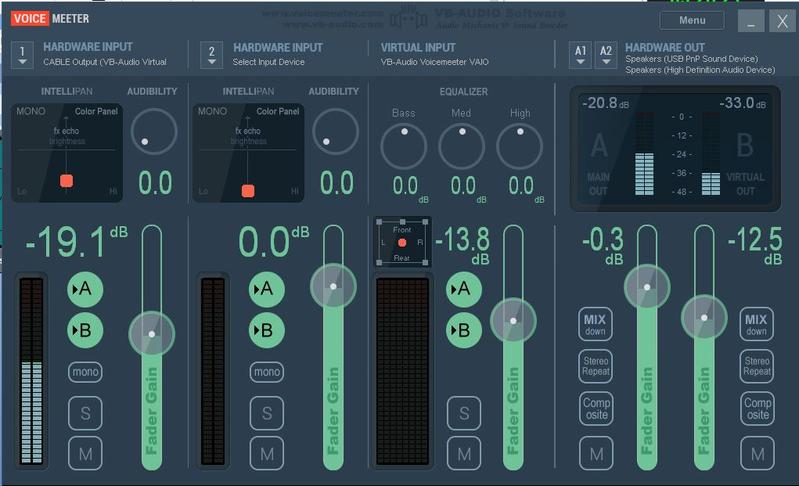Click the Front/Rear surround panner dot
This screenshot has width=799, height=486.
click(x=402, y=242)
